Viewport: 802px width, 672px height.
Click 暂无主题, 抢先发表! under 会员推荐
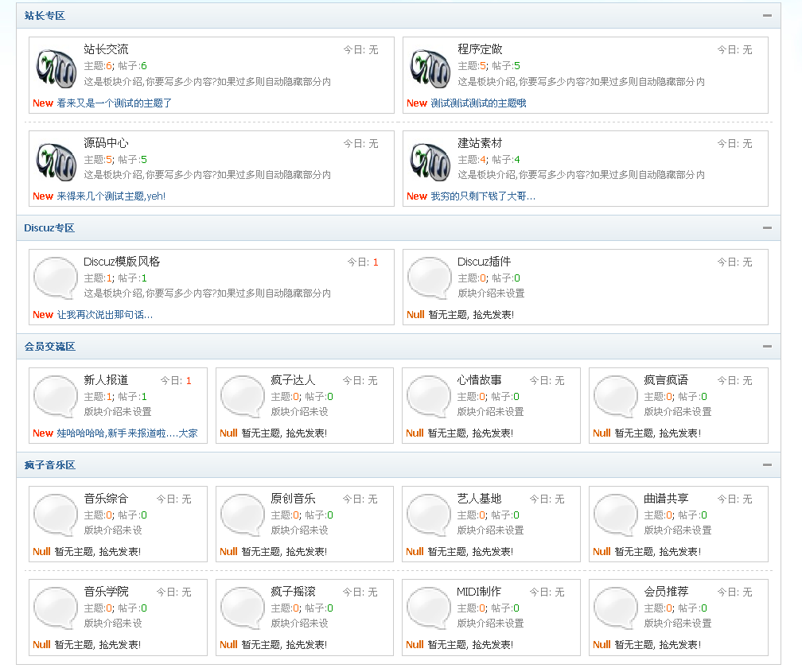pos(658,646)
